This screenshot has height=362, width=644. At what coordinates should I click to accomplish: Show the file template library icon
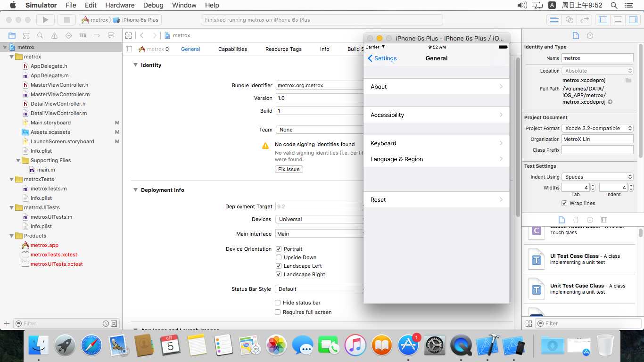pos(561,220)
